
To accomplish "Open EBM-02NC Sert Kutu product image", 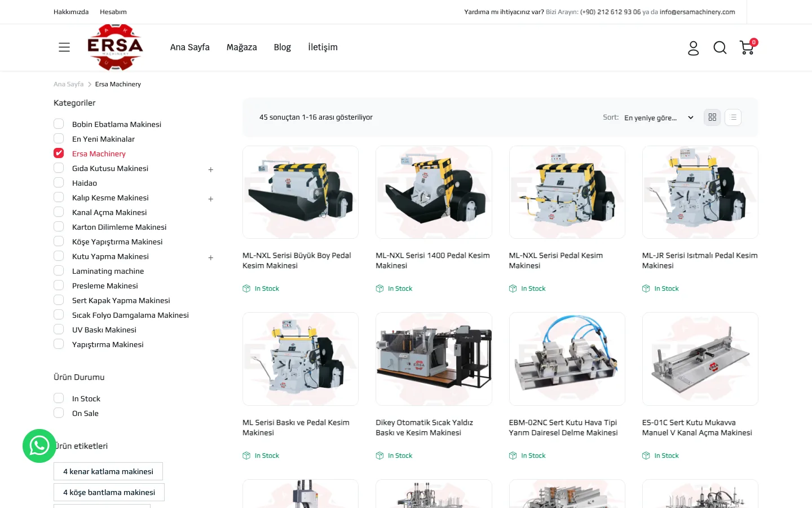I will pyautogui.click(x=567, y=359).
